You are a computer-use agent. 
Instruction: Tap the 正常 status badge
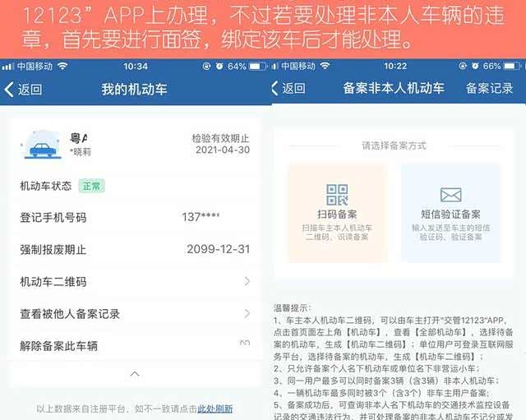91,187
